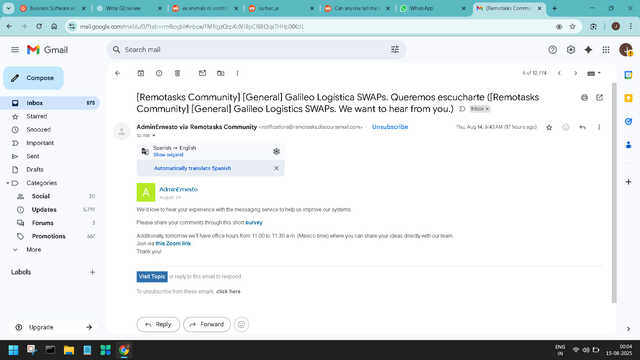Open Google Tasks in the side panel
Viewport: 640px width, 360px height.
[x=629, y=121]
